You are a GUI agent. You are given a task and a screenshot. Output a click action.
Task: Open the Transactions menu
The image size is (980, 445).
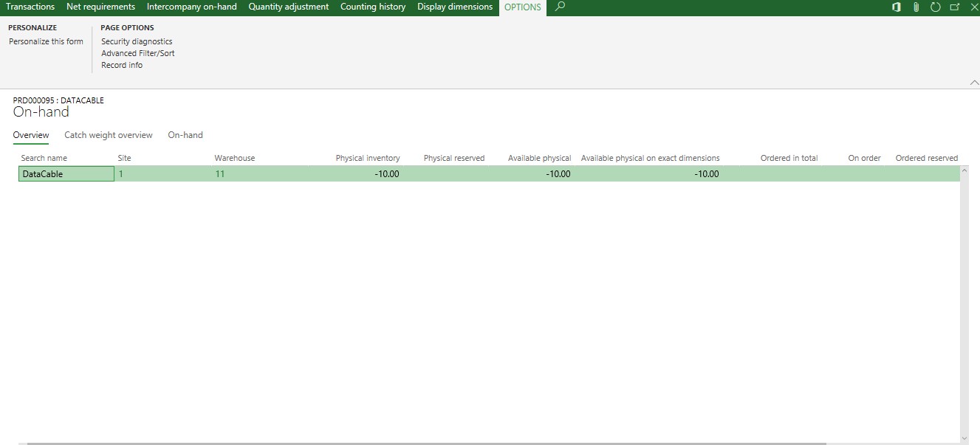pos(30,7)
